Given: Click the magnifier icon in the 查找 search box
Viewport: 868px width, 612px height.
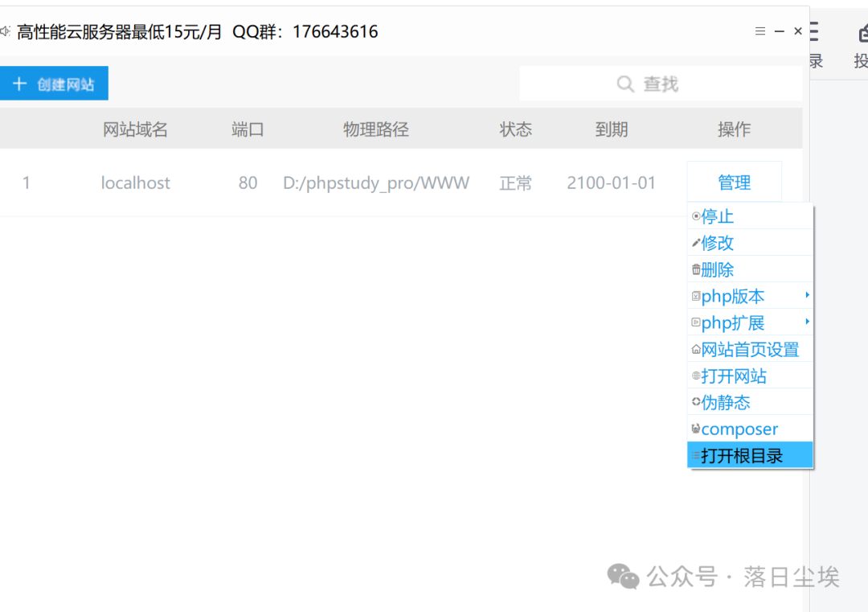Looking at the screenshot, I should pyautogui.click(x=625, y=84).
